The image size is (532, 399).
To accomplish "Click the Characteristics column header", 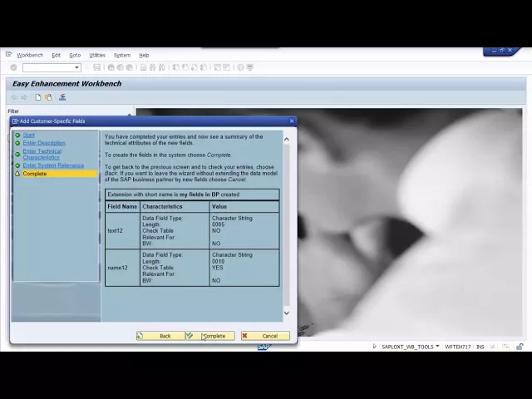I will 175,206.
